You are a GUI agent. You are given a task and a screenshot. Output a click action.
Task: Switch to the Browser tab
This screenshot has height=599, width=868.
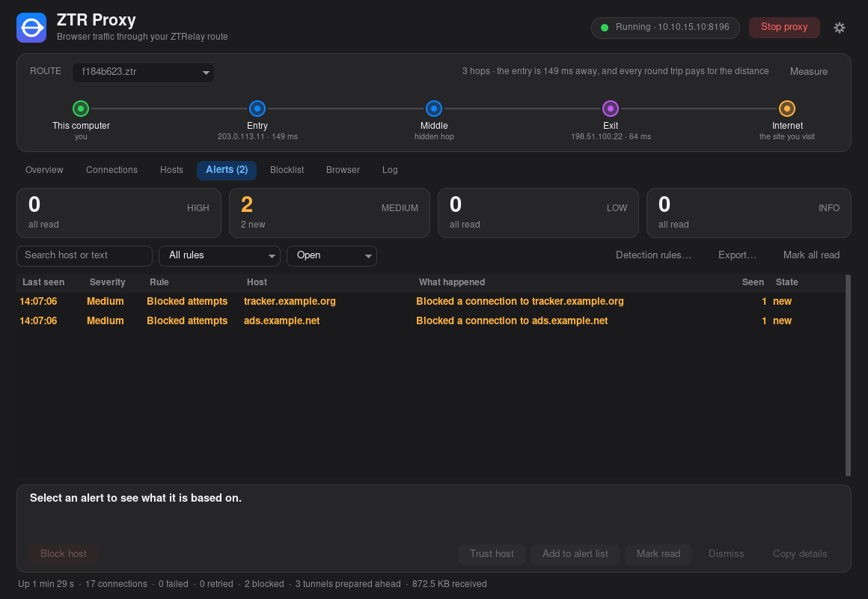(x=343, y=170)
